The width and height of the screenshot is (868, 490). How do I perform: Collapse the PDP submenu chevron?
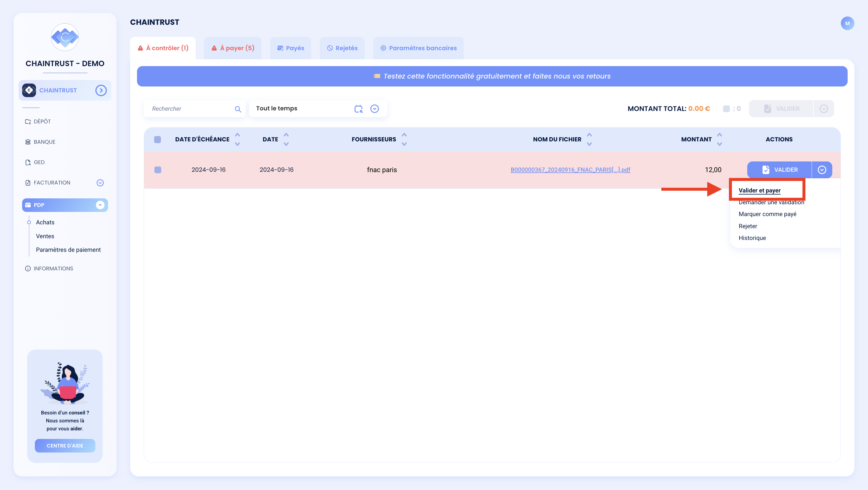(100, 205)
